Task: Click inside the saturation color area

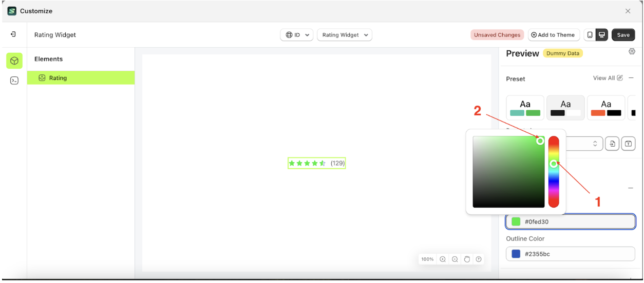Action: 508,172
